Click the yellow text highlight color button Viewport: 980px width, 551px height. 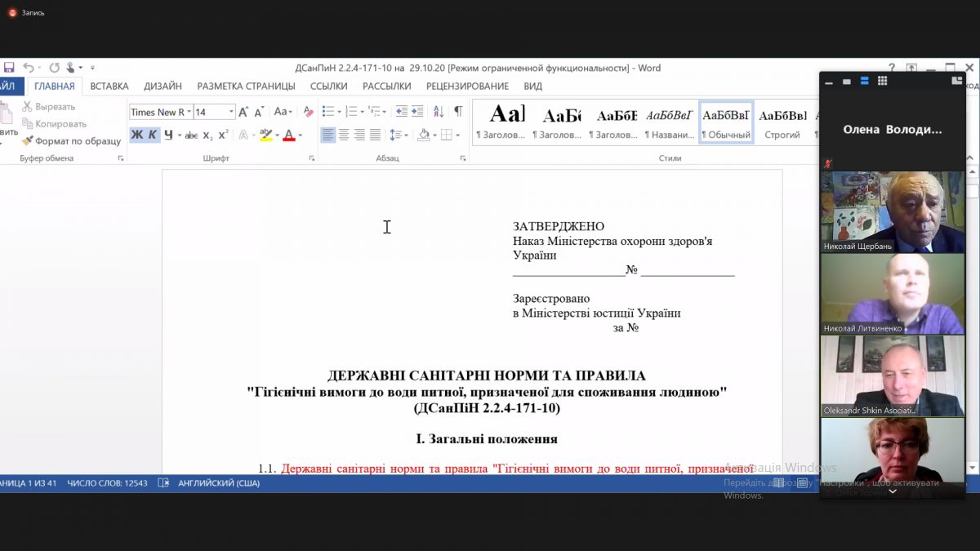(265, 136)
